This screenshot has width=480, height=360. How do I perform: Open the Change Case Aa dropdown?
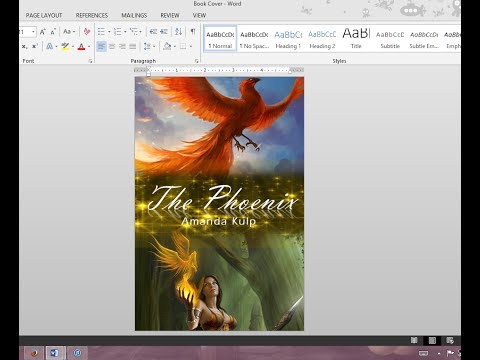69,32
